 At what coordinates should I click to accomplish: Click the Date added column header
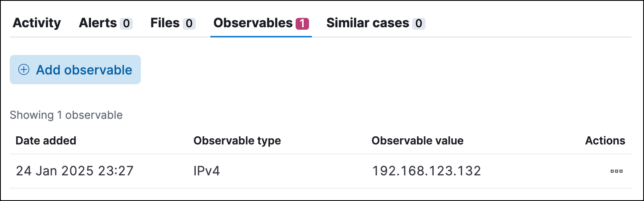pos(46,141)
